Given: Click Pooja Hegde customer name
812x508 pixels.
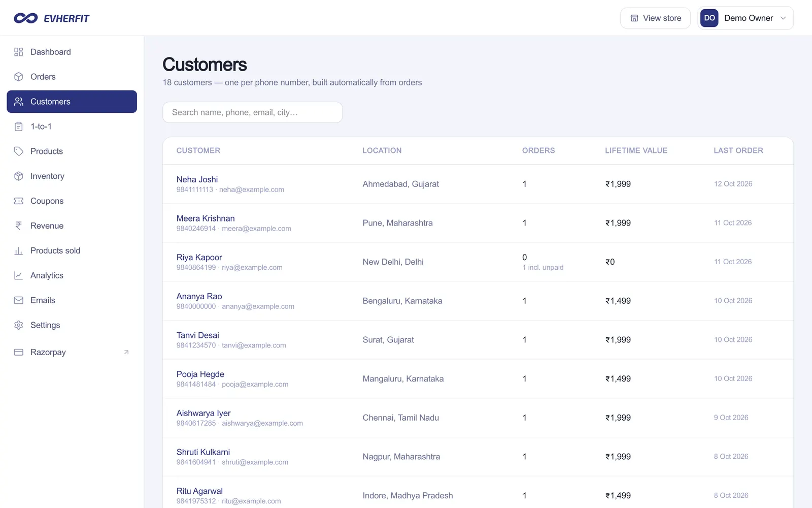Looking at the screenshot, I should tap(200, 374).
